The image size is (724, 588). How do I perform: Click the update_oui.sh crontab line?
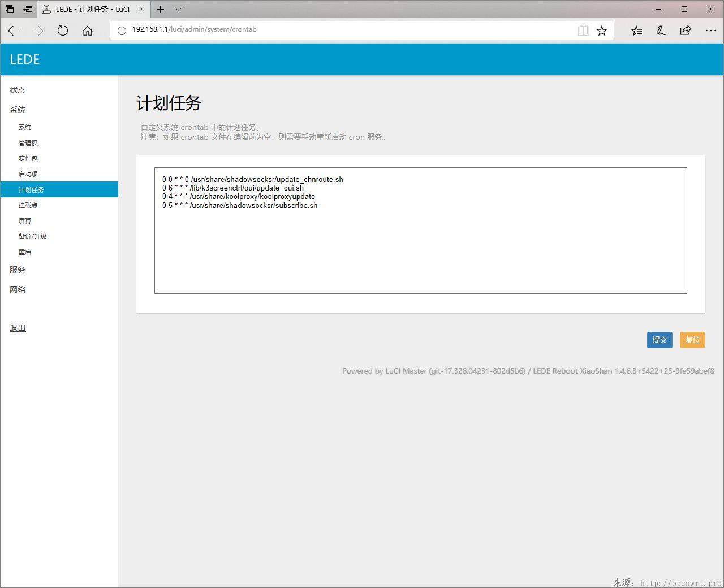233,188
